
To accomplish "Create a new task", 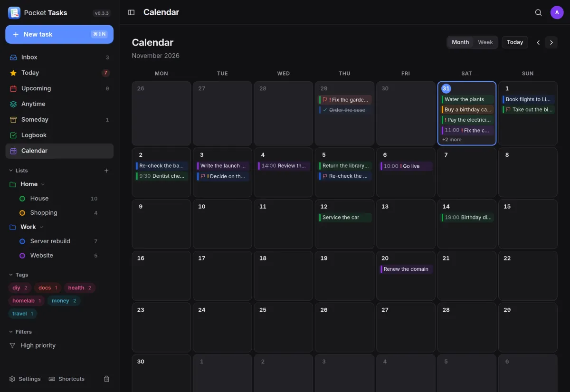I will (59, 34).
